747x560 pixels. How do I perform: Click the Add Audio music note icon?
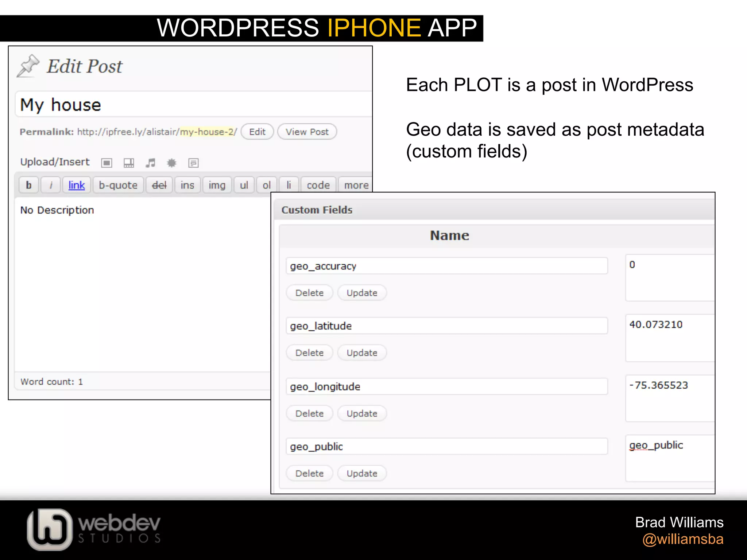(150, 163)
